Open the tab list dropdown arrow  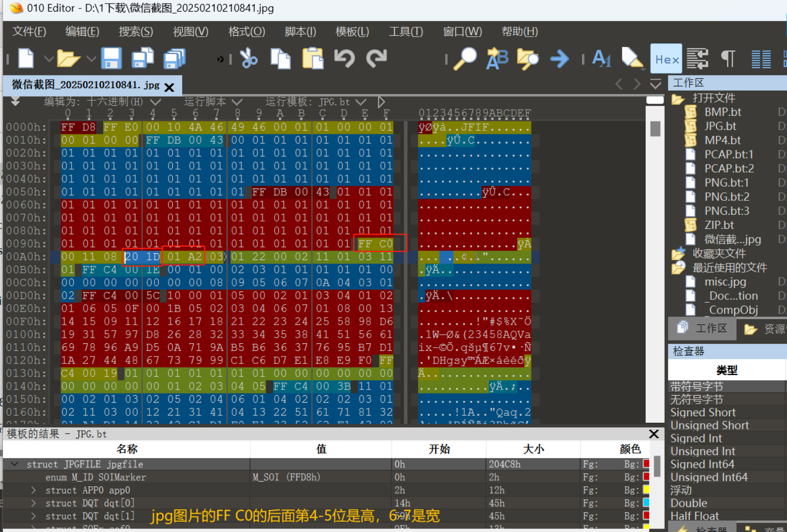[656, 84]
